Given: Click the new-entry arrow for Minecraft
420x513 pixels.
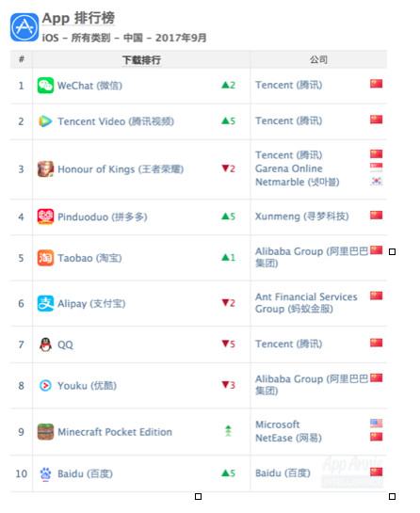Looking at the screenshot, I should 229,431.
